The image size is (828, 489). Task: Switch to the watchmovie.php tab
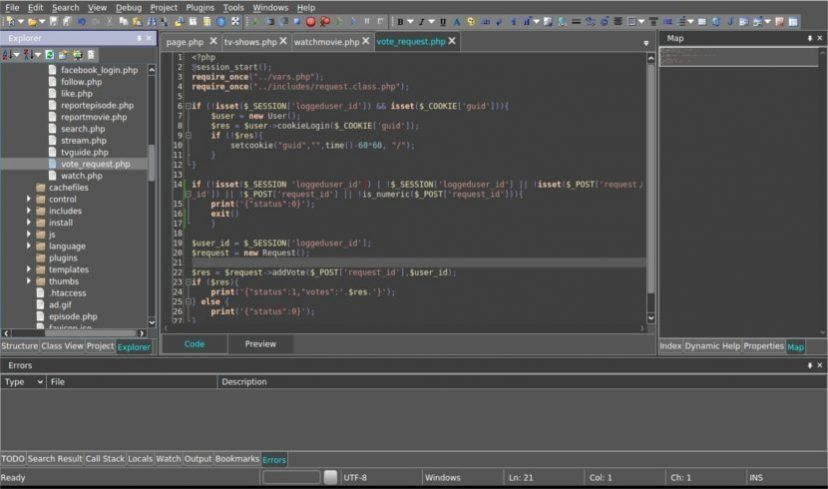[x=326, y=42]
